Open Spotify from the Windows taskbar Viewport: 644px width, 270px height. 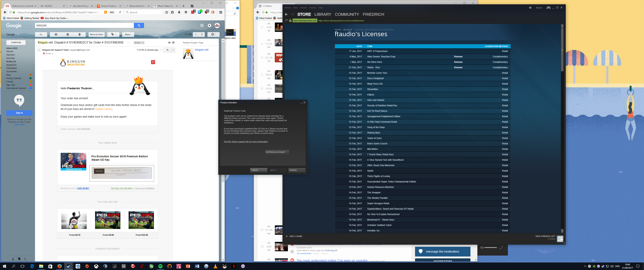coord(160,266)
